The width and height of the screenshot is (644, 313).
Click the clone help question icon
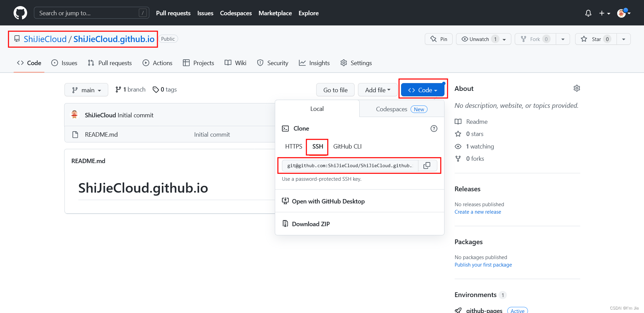434,129
